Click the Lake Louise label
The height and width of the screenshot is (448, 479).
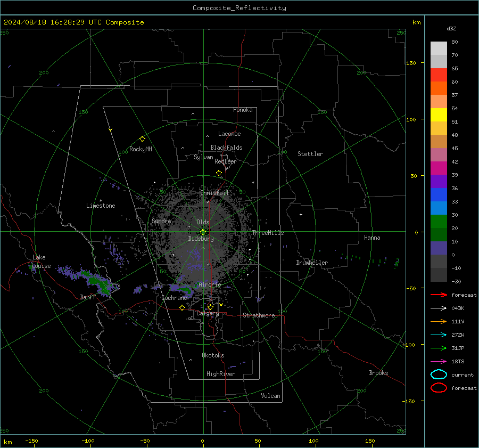(41, 262)
